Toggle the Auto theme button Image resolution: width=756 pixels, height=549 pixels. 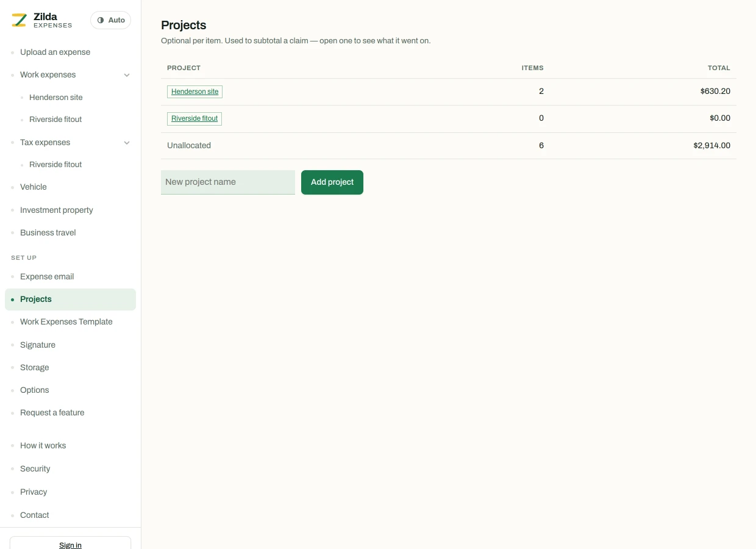click(x=110, y=20)
